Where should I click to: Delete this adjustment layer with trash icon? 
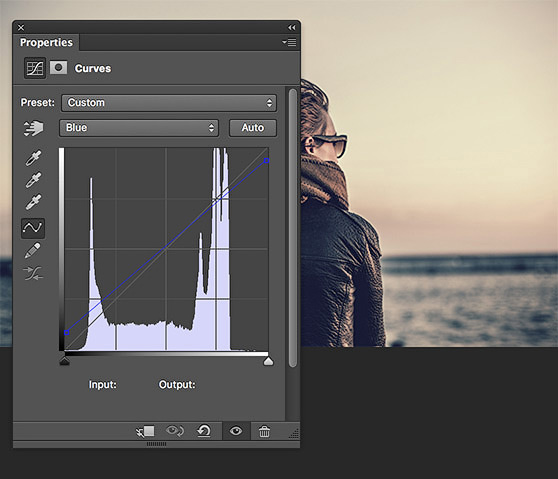264,431
